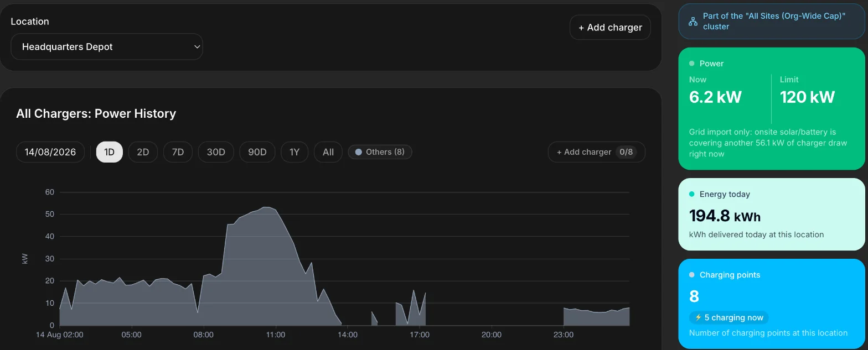Expand location selector chevron arrow
The height and width of the screenshot is (350, 868).
pos(197,47)
